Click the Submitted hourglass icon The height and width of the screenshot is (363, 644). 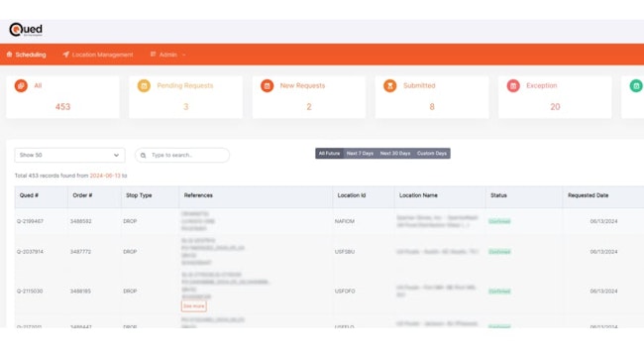click(390, 86)
